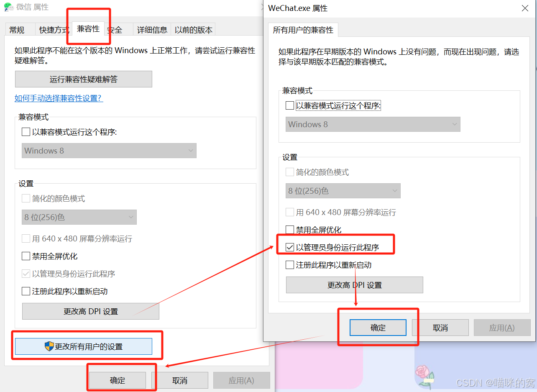Toggle 禁用全屏优化 in 微信 属性 window
The width and height of the screenshot is (537, 392).
pyautogui.click(x=26, y=256)
